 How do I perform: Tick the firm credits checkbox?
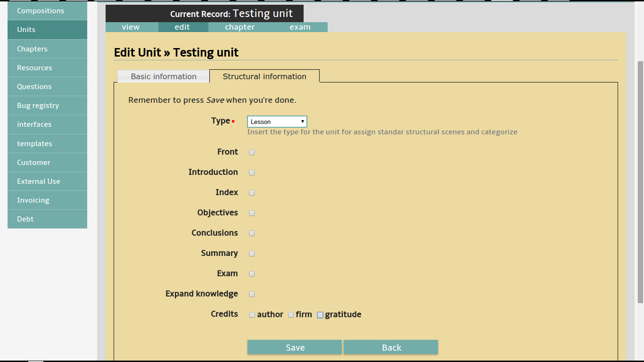(x=291, y=315)
